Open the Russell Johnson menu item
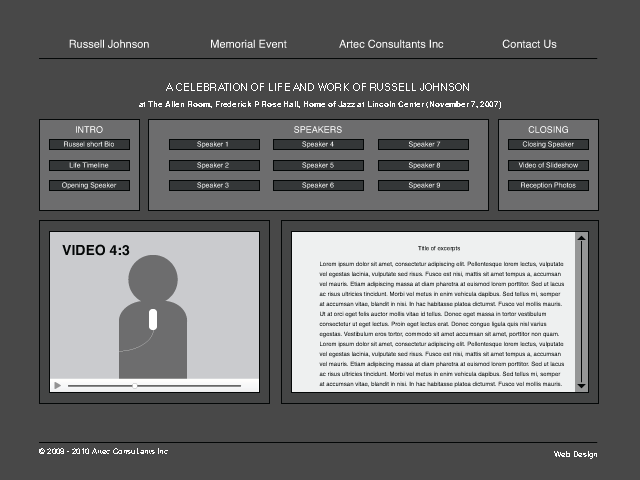 (x=109, y=44)
